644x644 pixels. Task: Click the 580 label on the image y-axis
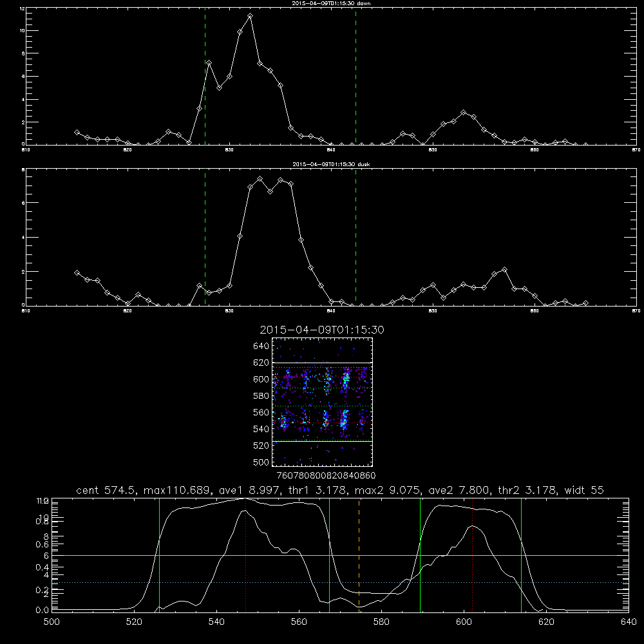261,396
